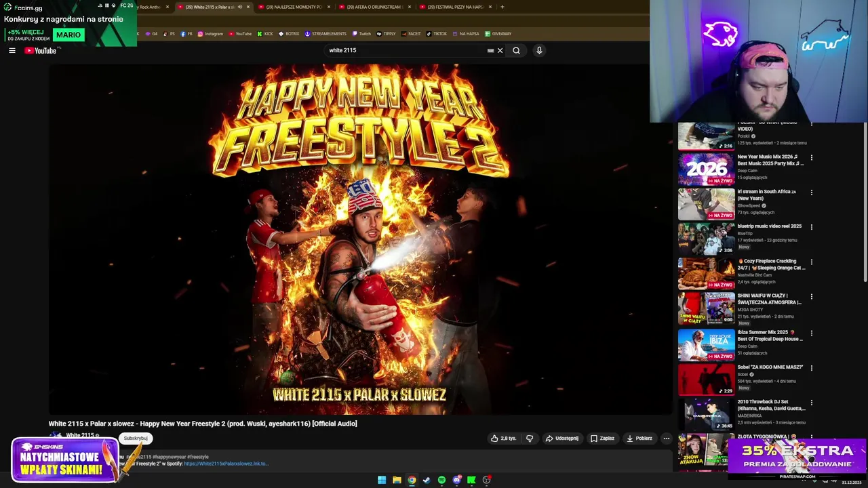868x488 pixels.
Task: Open the YouTube bookmark in the bookmarks bar
Action: (x=240, y=33)
